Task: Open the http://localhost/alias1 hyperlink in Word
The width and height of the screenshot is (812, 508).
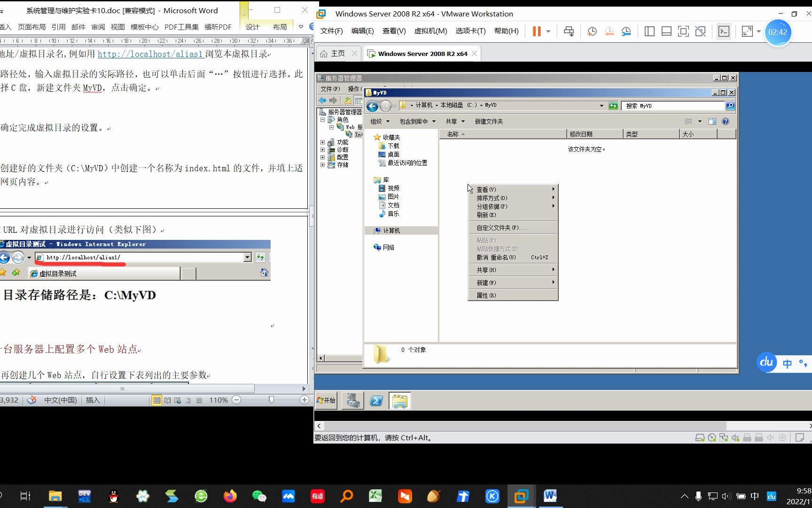Action: tap(150, 54)
